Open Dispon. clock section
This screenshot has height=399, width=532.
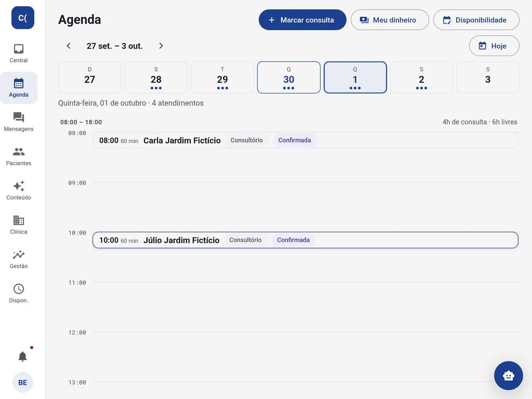click(19, 293)
